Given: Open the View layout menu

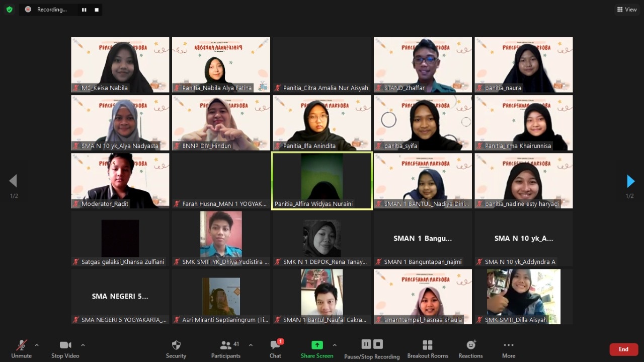Looking at the screenshot, I should (x=627, y=10).
